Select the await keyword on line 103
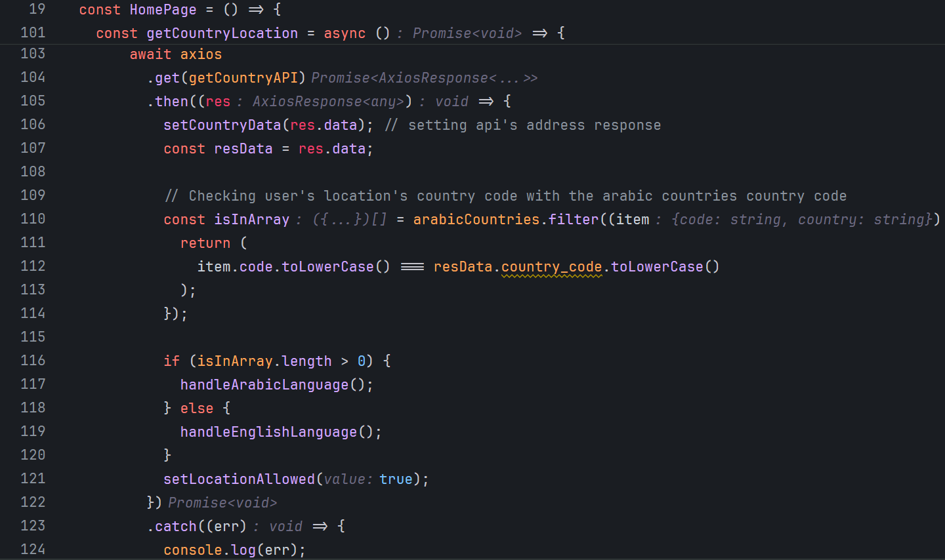The width and height of the screenshot is (945, 560). click(150, 54)
